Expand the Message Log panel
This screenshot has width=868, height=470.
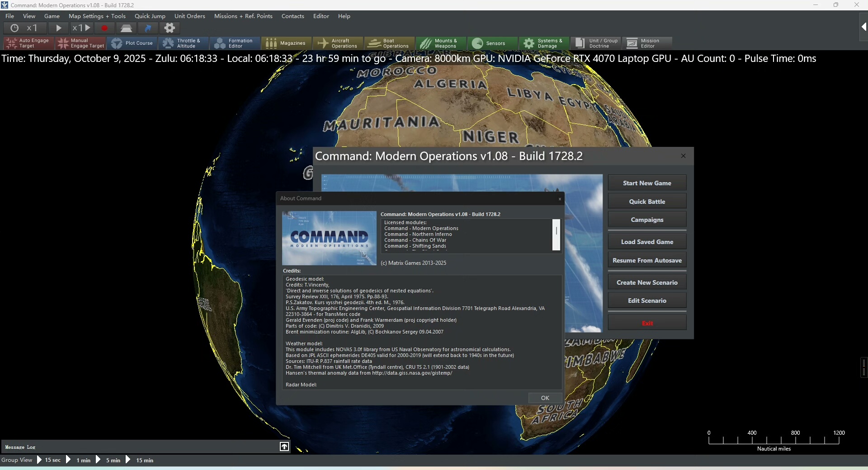pos(284,446)
